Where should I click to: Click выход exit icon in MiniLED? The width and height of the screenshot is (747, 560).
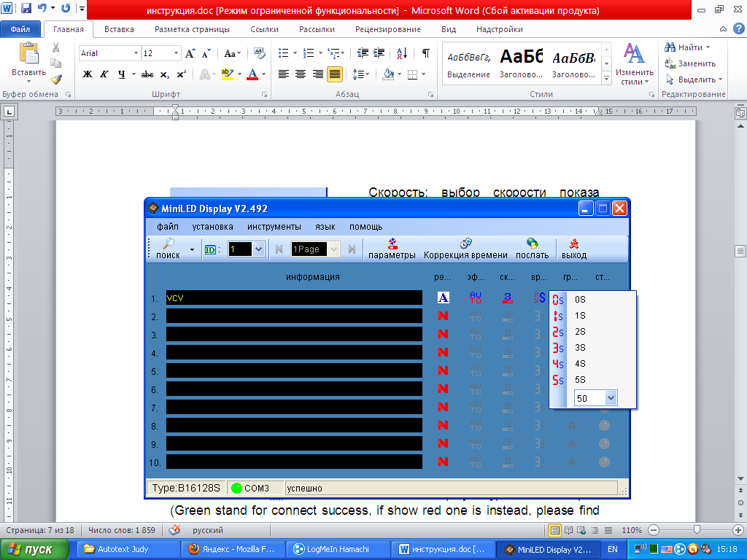click(574, 249)
